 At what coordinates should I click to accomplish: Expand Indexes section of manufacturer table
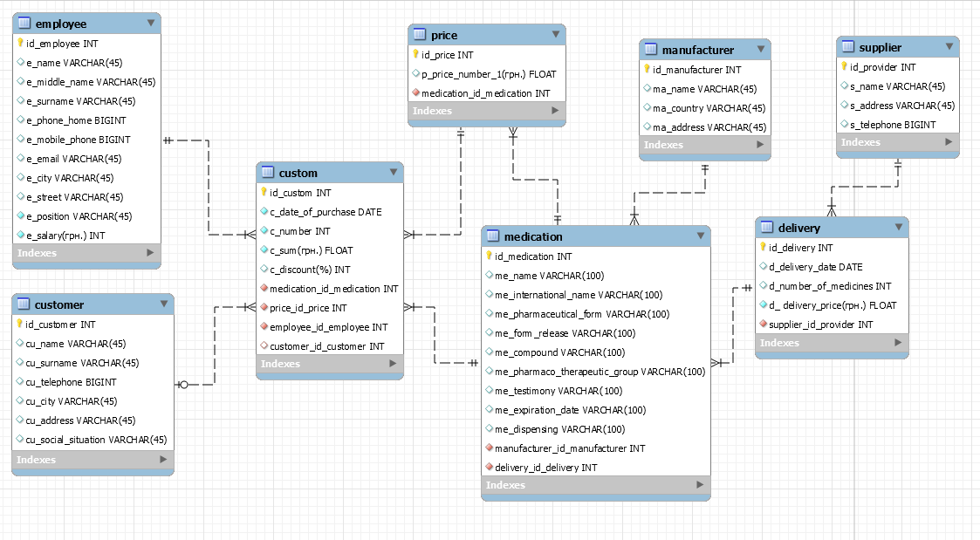[760, 144]
